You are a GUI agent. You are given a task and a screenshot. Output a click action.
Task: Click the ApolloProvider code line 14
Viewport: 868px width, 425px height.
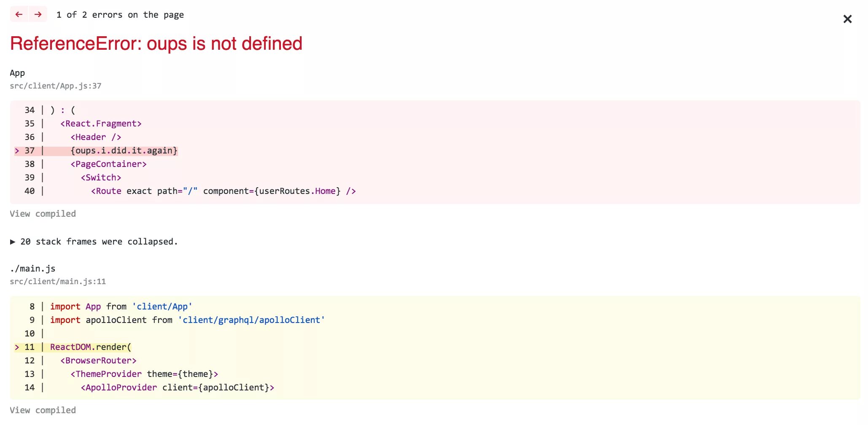click(x=178, y=387)
